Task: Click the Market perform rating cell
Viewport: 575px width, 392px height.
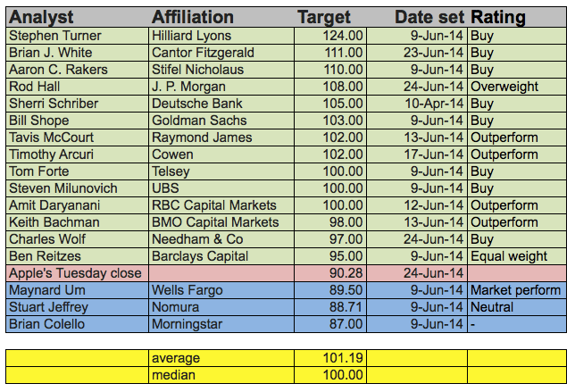Action: pyautogui.click(x=516, y=290)
